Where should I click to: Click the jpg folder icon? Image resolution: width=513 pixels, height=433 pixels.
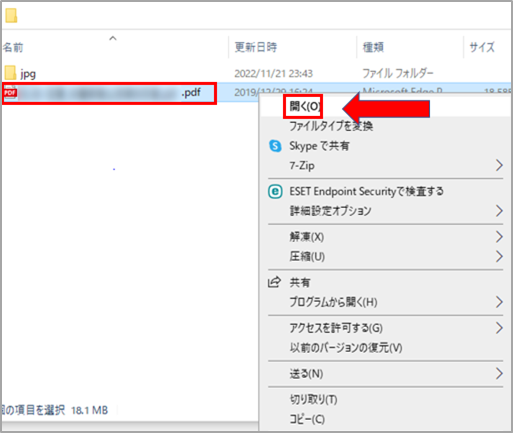pyautogui.click(x=10, y=73)
